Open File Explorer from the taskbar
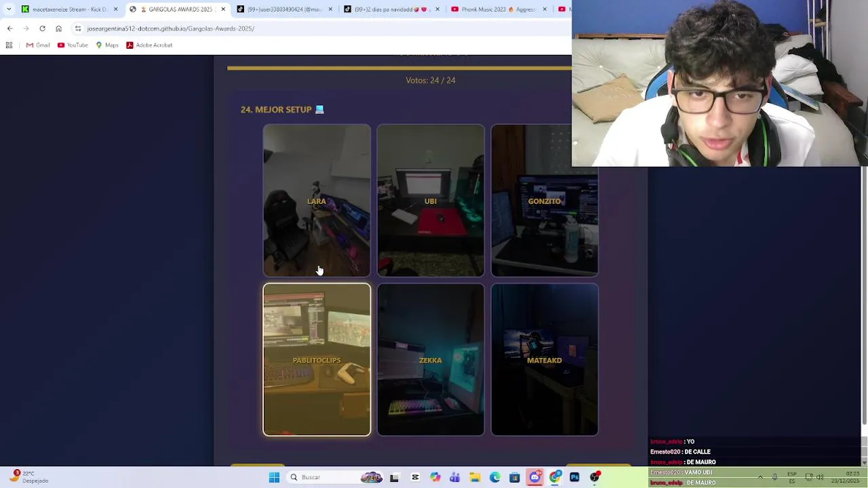The width and height of the screenshot is (868, 488). (x=475, y=477)
